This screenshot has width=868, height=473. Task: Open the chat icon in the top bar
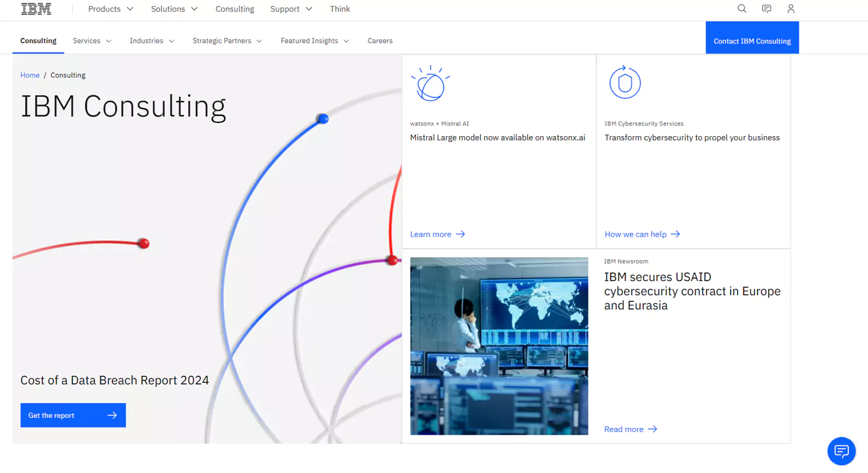point(766,9)
